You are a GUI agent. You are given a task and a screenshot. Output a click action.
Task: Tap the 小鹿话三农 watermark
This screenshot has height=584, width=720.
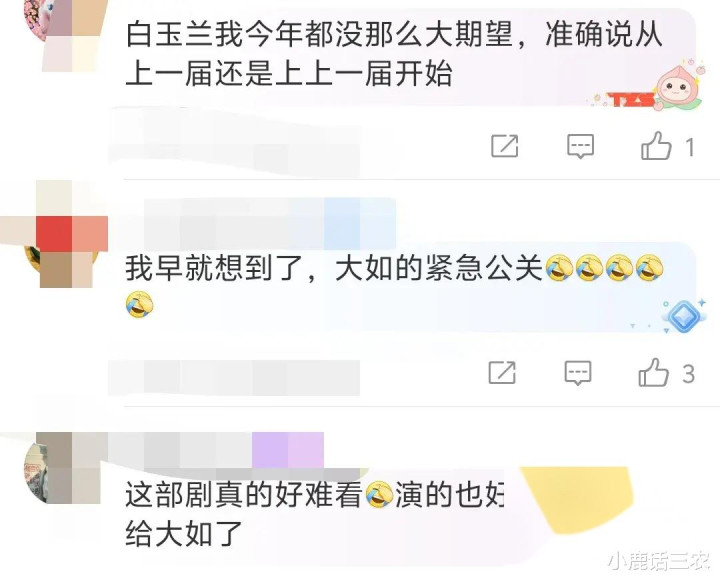click(658, 561)
